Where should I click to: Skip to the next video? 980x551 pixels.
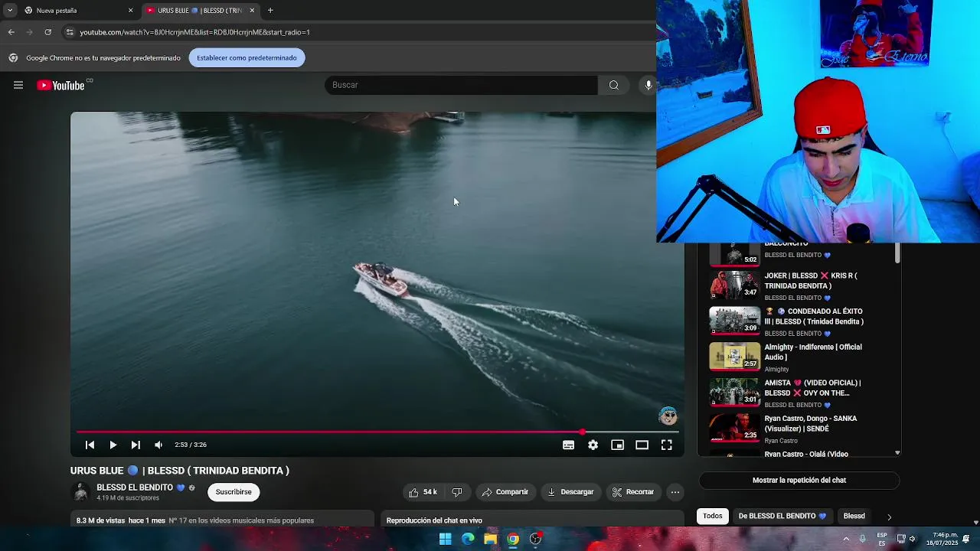[x=136, y=445]
